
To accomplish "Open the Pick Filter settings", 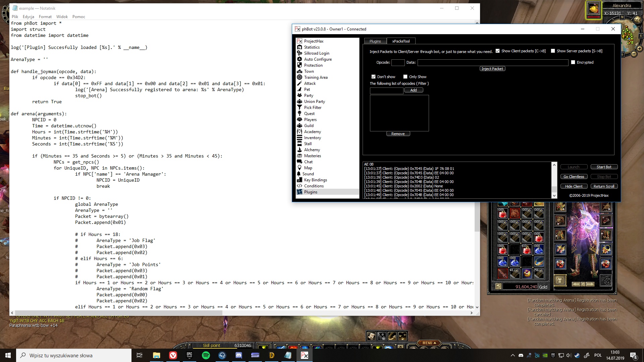I will point(312,108).
